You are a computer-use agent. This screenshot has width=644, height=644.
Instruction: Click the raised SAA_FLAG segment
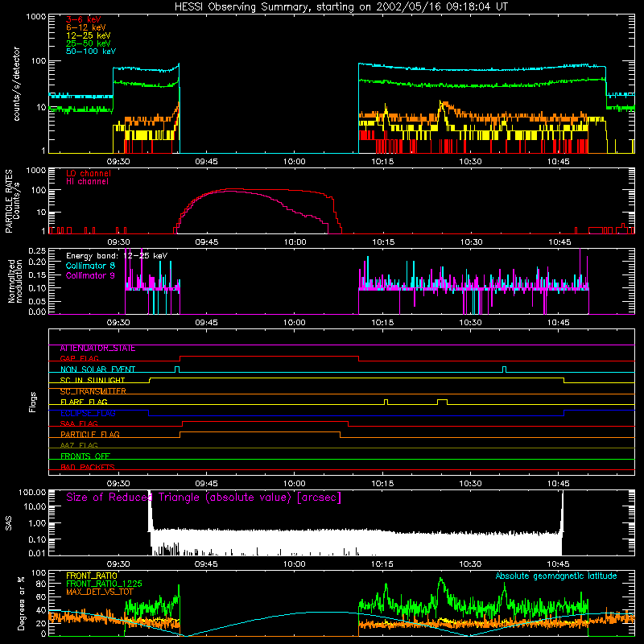pos(266,421)
